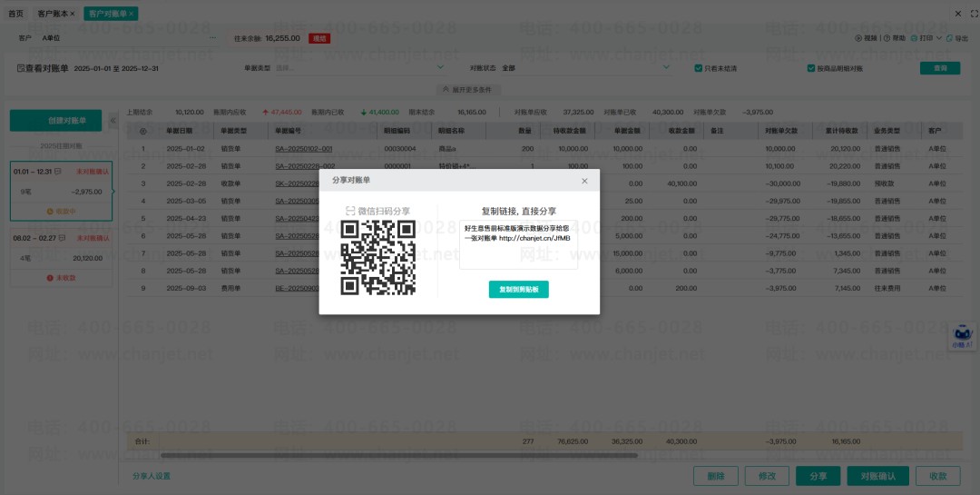Click the WeChat share QR code
The height and width of the screenshot is (495, 980).
pyautogui.click(x=378, y=257)
